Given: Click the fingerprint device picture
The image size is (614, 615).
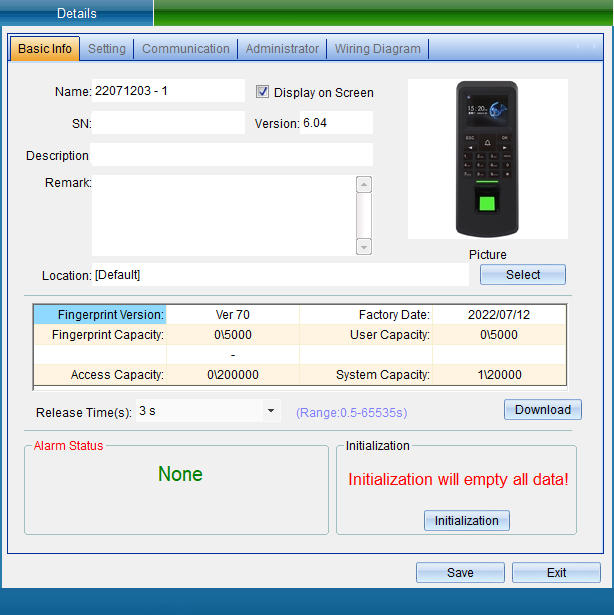Looking at the screenshot, I should tap(487, 159).
